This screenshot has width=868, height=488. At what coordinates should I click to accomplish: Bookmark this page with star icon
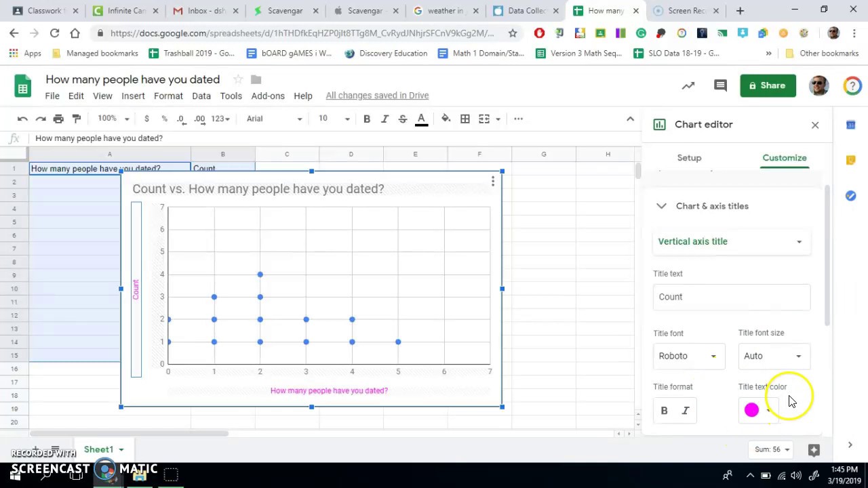[513, 33]
